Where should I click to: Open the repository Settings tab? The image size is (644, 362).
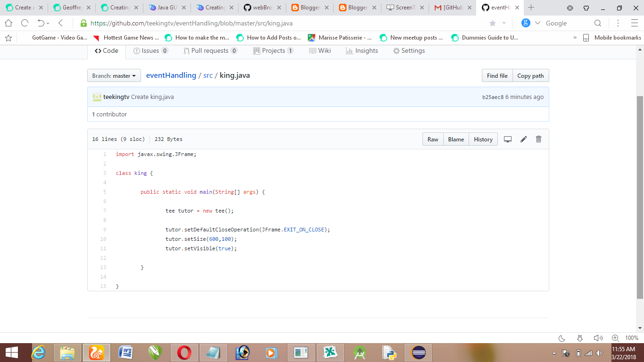point(409,50)
